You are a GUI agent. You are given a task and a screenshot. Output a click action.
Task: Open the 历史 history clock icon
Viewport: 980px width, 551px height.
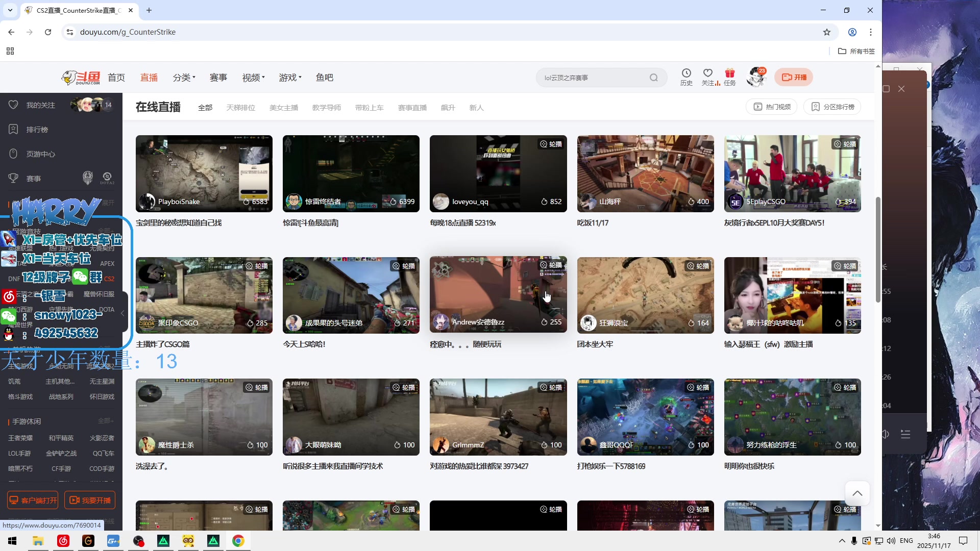pos(686,73)
